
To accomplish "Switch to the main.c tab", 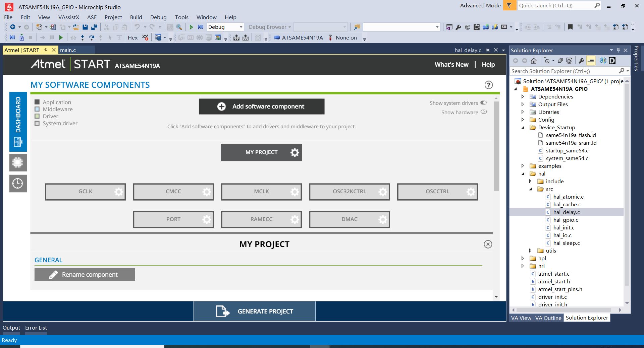I will point(68,50).
